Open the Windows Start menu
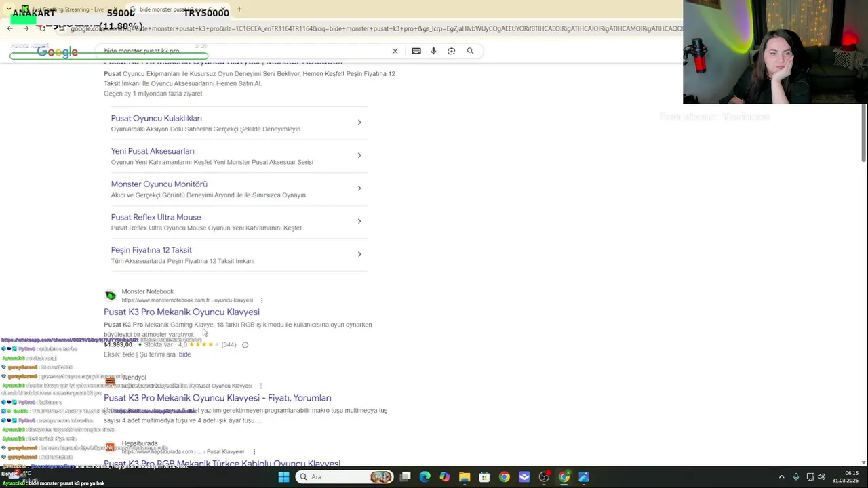The height and width of the screenshot is (488, 868). (x=283, y=477)
